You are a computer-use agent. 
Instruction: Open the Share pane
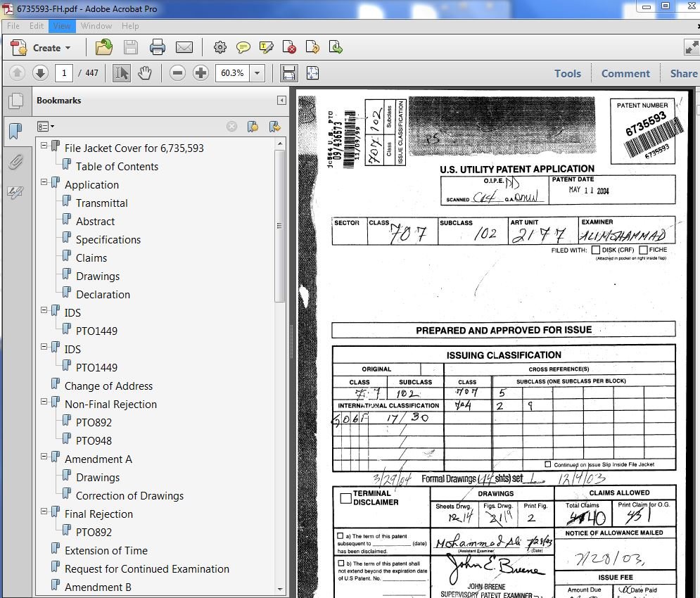(x=684, y=73)
